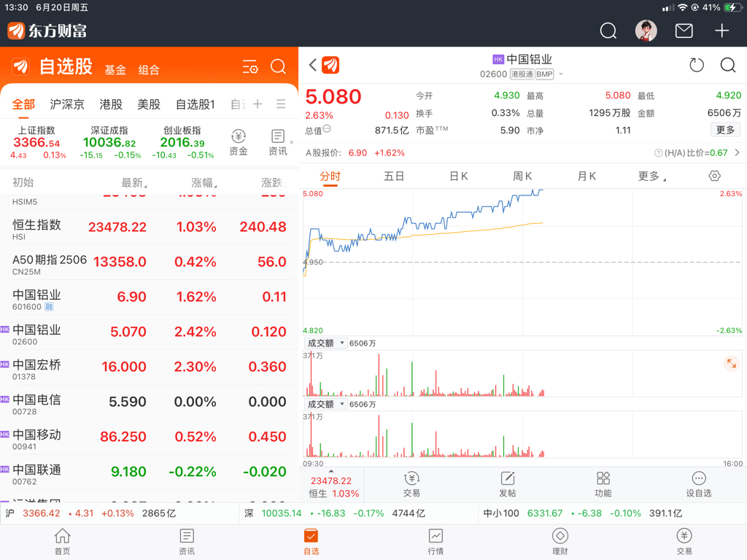Screen dimensions: 747x560
Task: Open 基金 section in header
Action: pyautogui.click(x=115, y=70)
